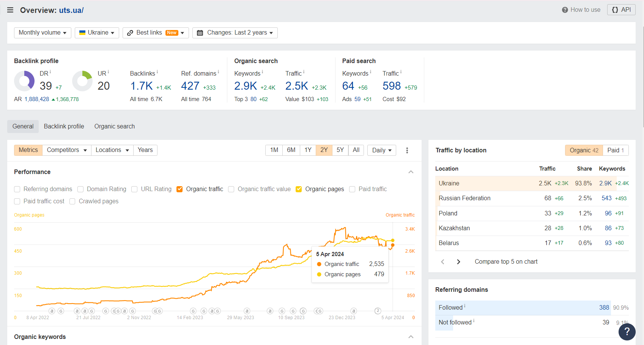This screenshot has height=345, width=644.
Task: Collapse the Performance section
Action: coord(411,172)
